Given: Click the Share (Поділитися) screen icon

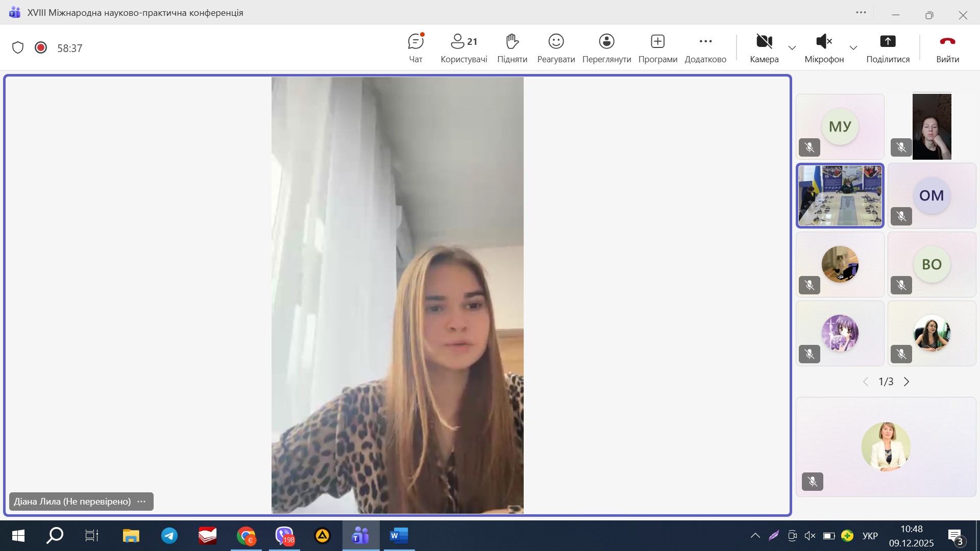Looking at the screenshot, I should tap(888, 41).
